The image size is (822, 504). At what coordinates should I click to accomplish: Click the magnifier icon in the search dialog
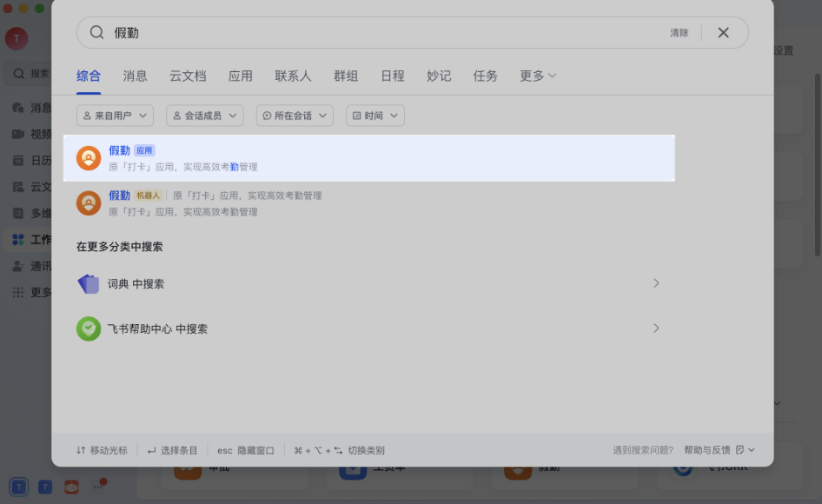[x=96, y=32]
